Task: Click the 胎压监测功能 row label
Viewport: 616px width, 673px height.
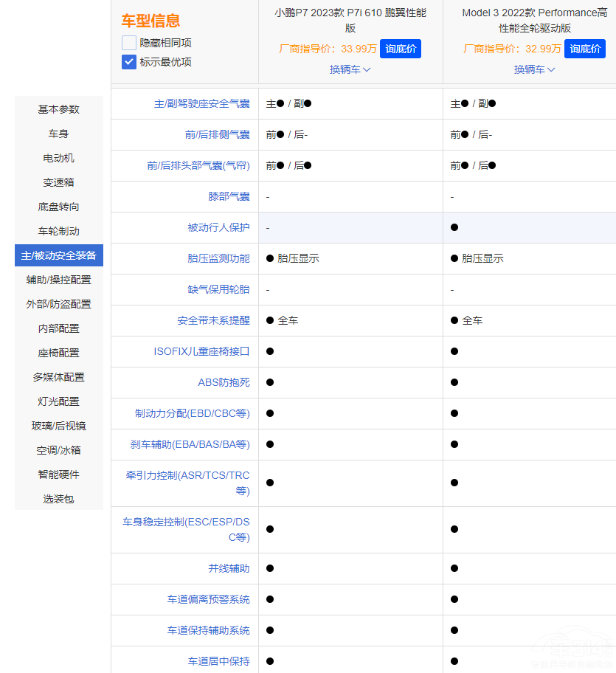Action: coord(219,258)
